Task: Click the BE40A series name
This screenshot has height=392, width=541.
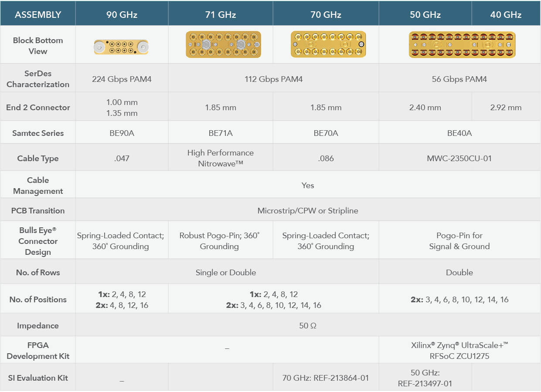Action: [x=459, y=133]
